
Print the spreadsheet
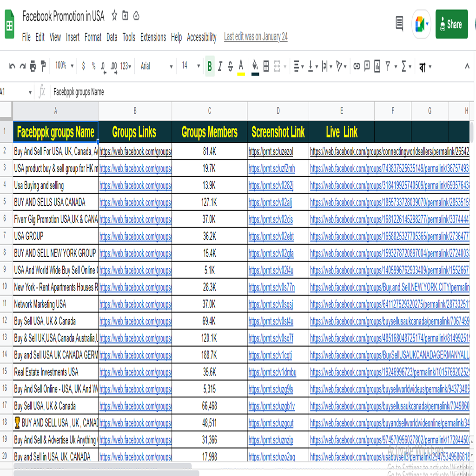33,66
